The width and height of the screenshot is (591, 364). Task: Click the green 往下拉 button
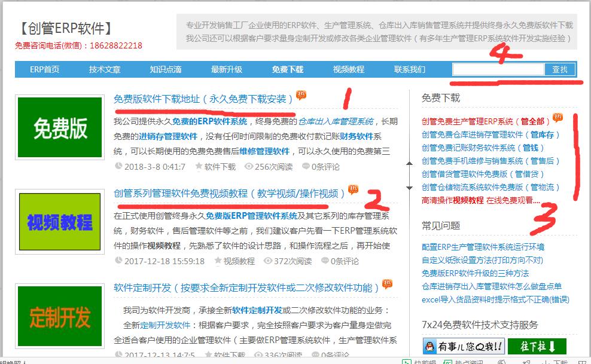click(x=536, y=345)
